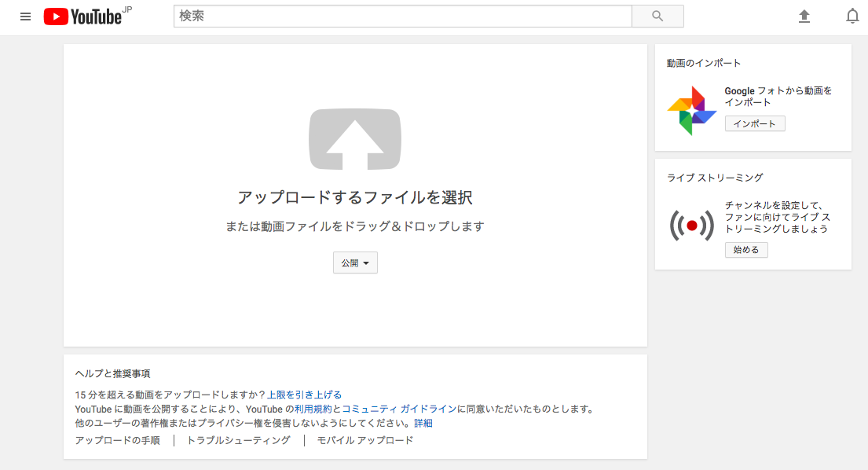Click the 始める button
This screenshot has height=470, width=868.
point(746,250)
